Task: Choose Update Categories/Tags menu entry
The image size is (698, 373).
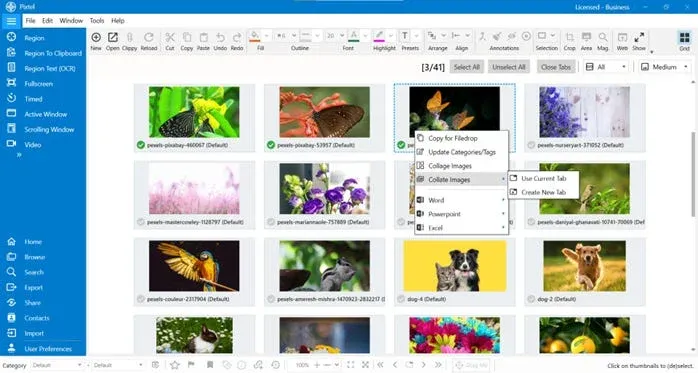Action: pyautogui.click(x=462, y=152)
